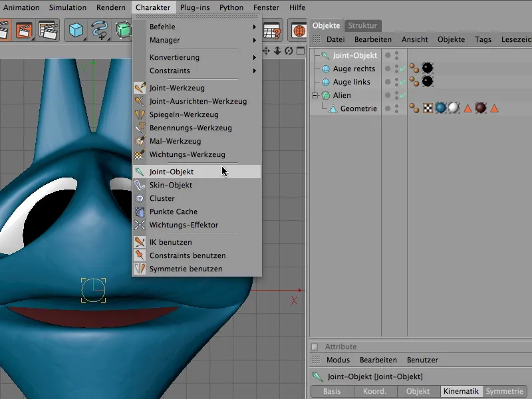Add a cube primitive object

pyautogui.click(x=76, y=30)
